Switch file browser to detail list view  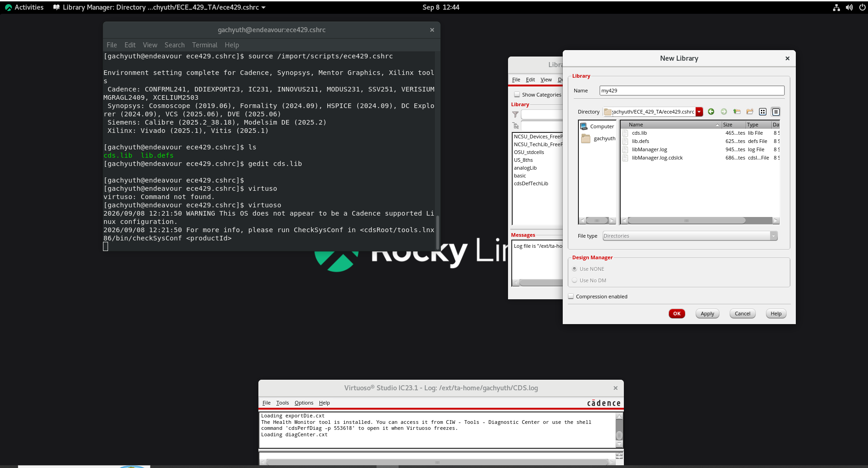pyautogui.click(x=776, y=112)
